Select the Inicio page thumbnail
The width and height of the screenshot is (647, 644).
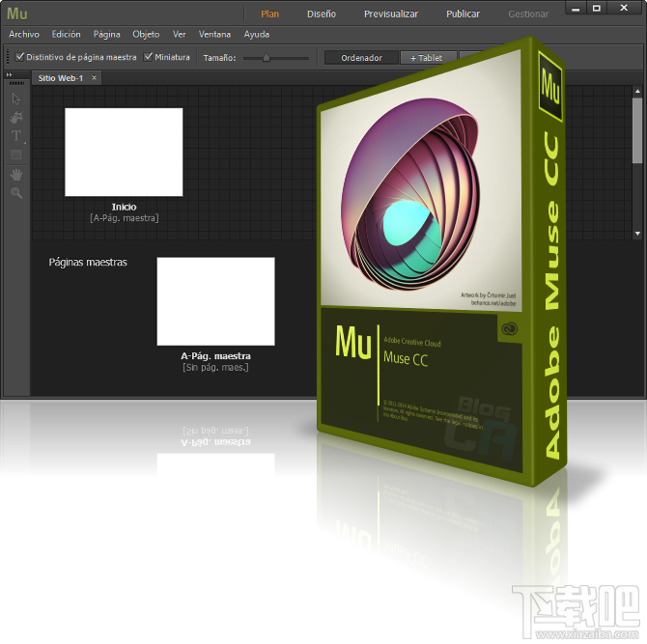(124, 153)
